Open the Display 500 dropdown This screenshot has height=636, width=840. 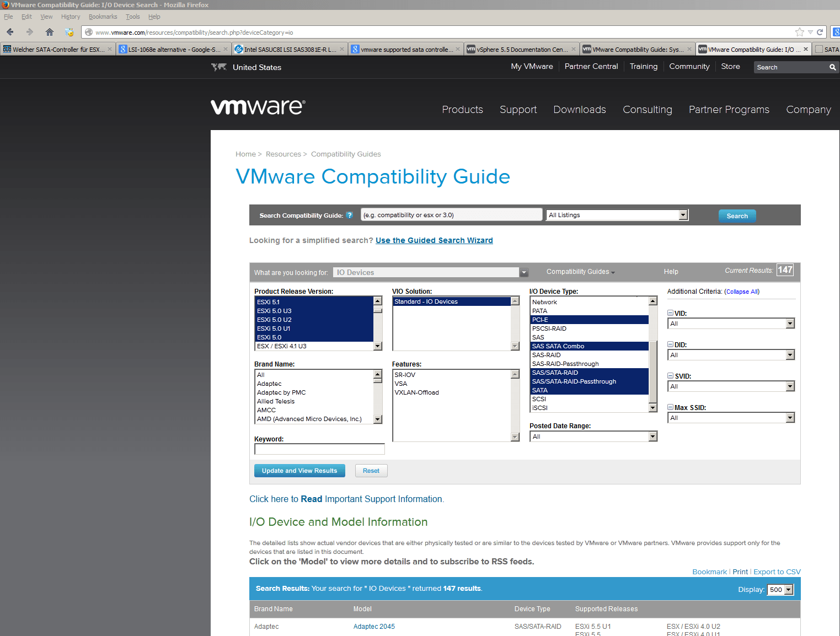[x=780, y=590]
